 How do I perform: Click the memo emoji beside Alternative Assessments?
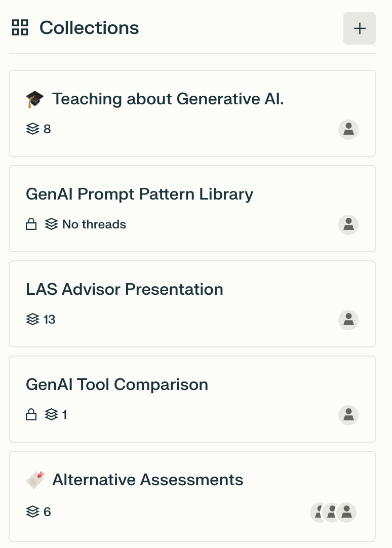tap(35, 479)
